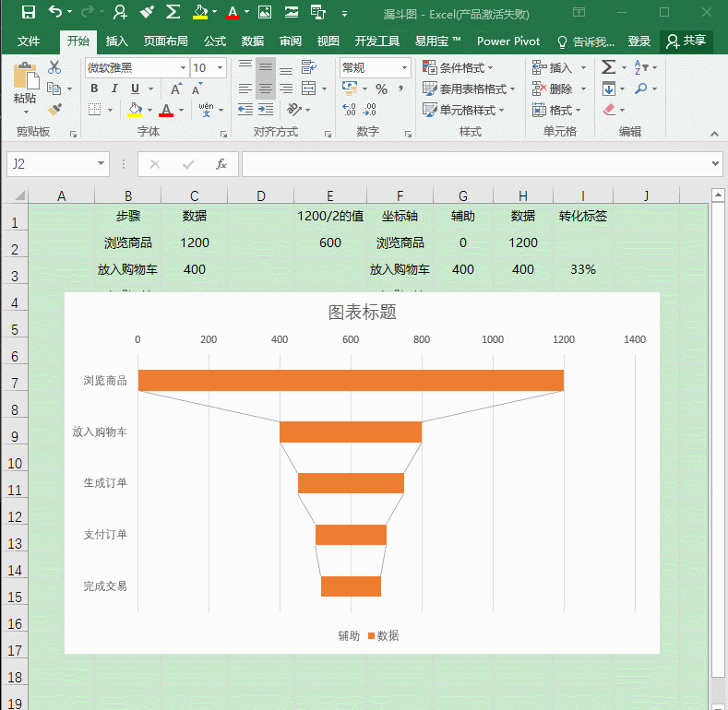Collapse the ribbon with the up chevron
728x710 pixels.
(x=714, y=134)
